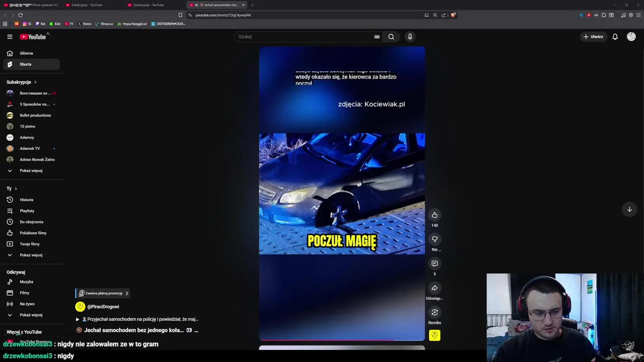Expand the Subskrypcje section header
This screenshot has width=644, height=362.
21,82
